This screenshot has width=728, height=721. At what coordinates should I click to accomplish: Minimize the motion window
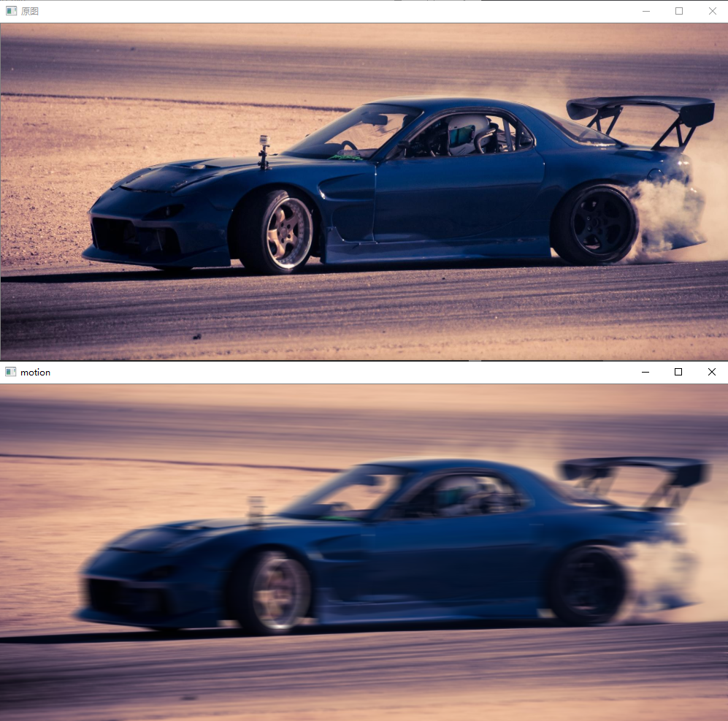click(645, 372)
